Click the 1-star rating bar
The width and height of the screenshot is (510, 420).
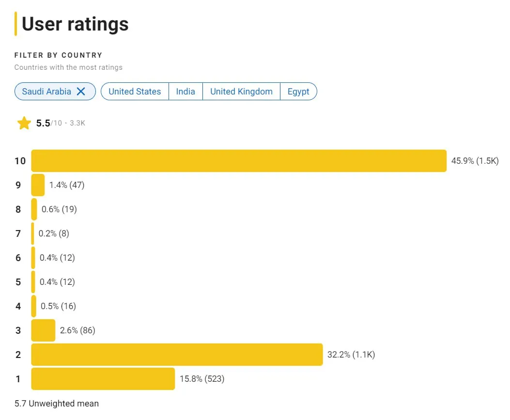pos(103,379)
